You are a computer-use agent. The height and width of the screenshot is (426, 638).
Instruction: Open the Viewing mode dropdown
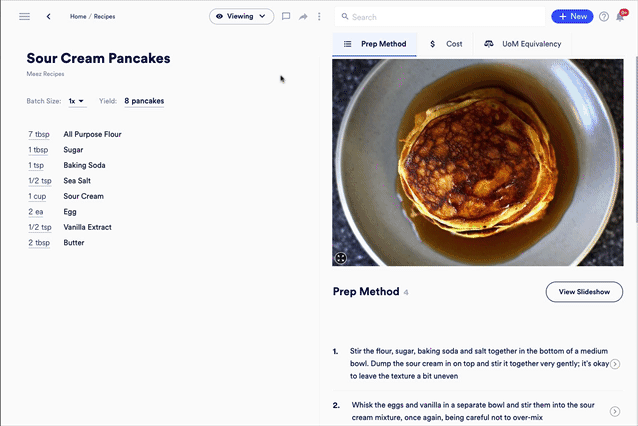(241, 17)
